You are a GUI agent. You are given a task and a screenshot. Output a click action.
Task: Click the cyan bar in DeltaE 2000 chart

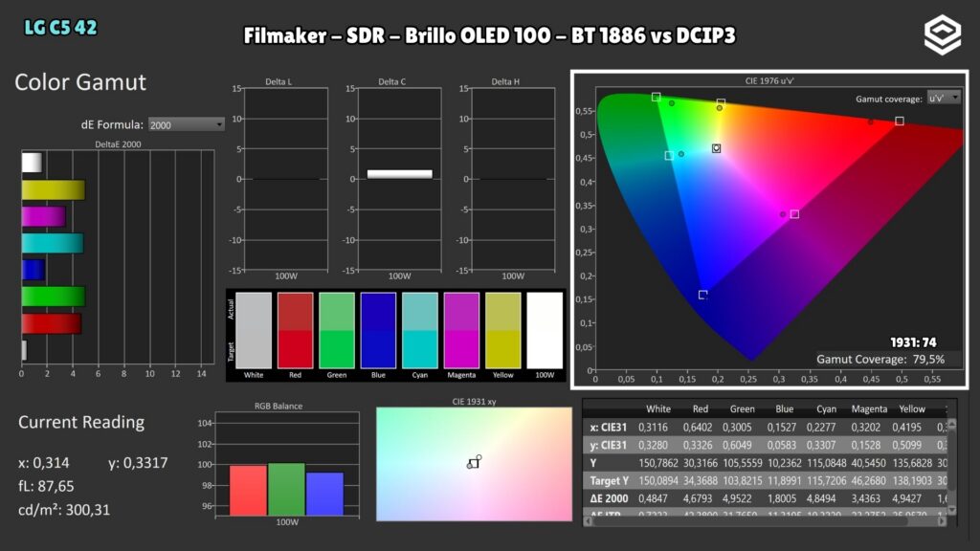(x=53, y=243)
